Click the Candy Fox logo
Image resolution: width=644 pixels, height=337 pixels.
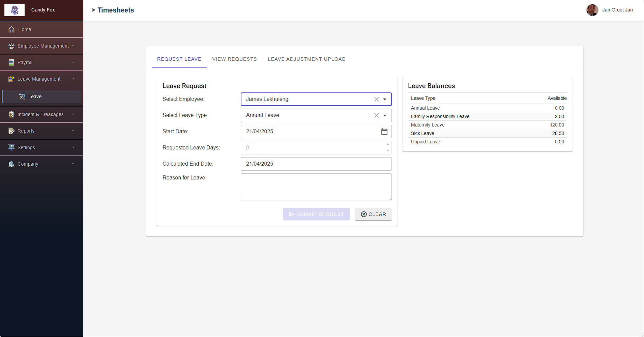(x=14, y=10)
